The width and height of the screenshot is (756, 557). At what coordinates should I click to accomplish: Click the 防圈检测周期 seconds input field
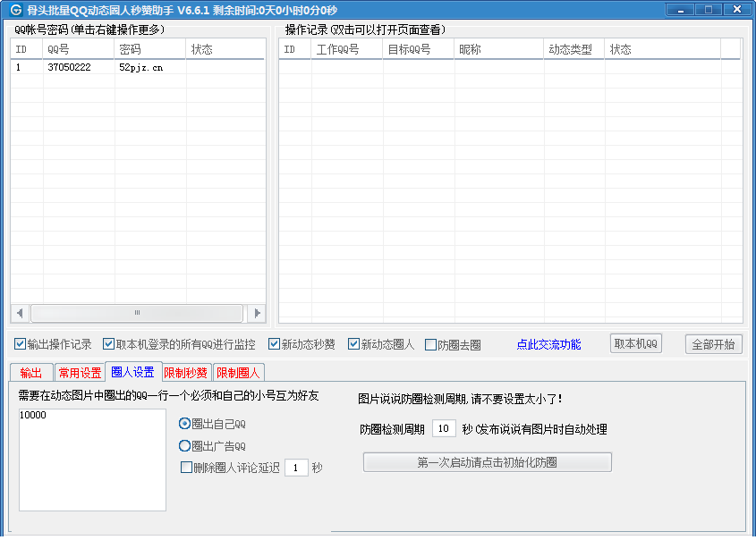pos(444,428)
